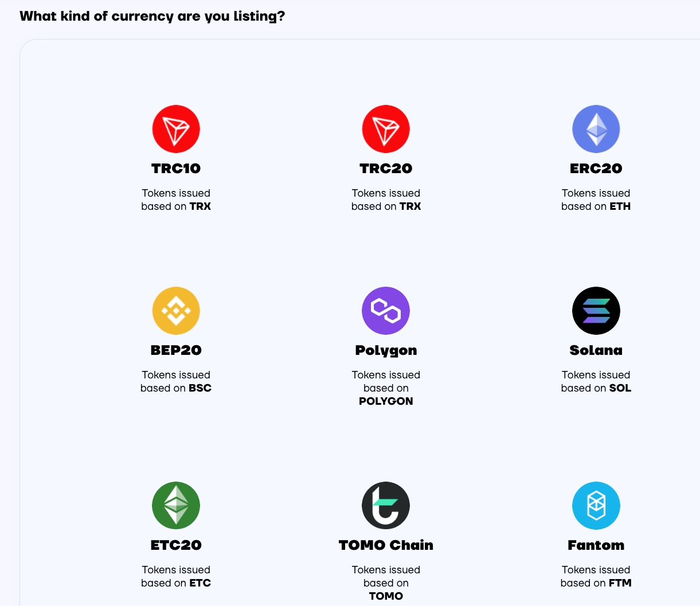Click "Tokens issued based on BSC" description
The image size is (700, 606).
point(176,381)
